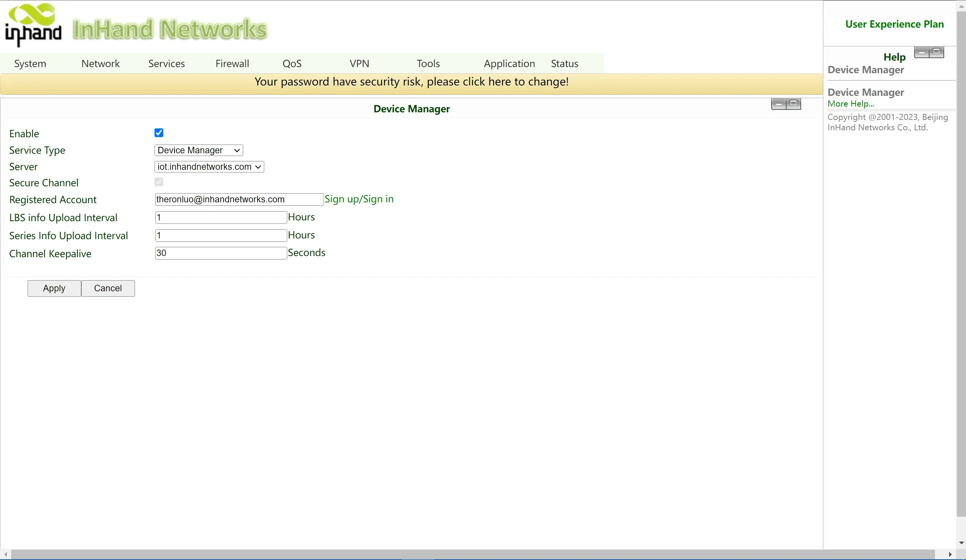The image size is (966, 560).
Task: Focus the LBS info Upload Interval field
Action: (221, 217)
